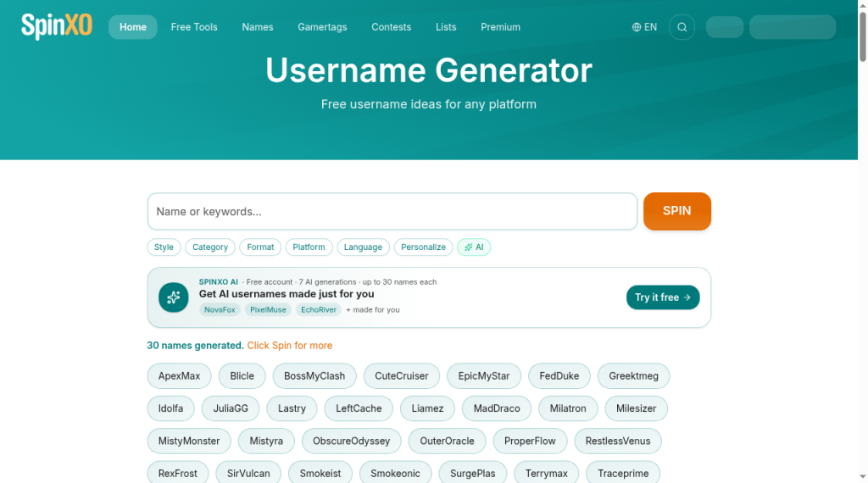Click the Try it free button
The image size is (868, 483).
663,297
